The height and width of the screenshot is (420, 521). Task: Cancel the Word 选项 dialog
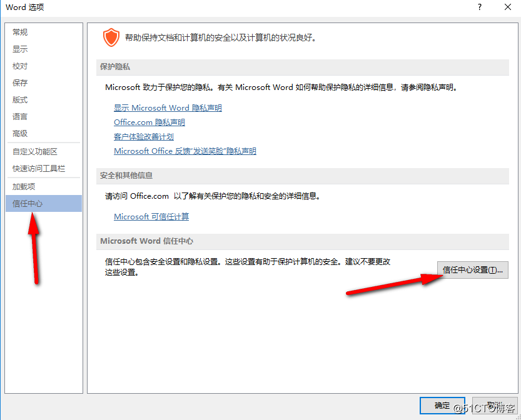(495, 406)
